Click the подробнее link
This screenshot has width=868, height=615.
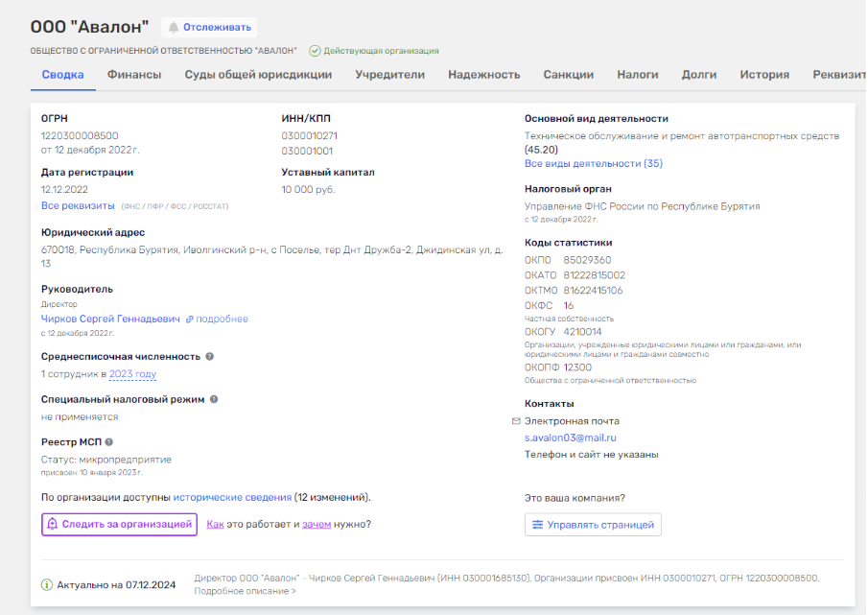(x=222, y=319)
